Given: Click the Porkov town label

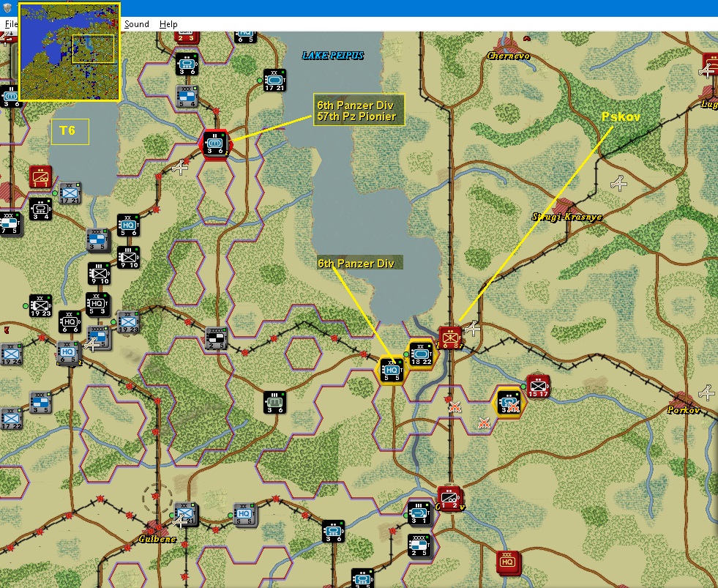Looking at the screenshot, I should point(683,410).
